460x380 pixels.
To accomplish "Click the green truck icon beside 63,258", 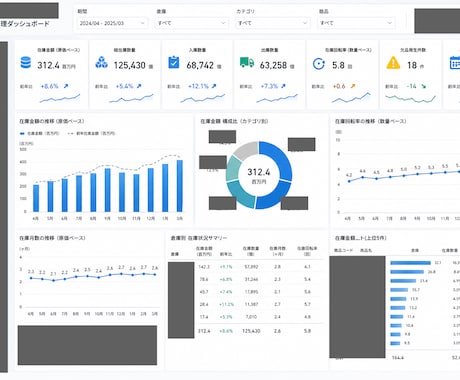I will click(247, 62).
